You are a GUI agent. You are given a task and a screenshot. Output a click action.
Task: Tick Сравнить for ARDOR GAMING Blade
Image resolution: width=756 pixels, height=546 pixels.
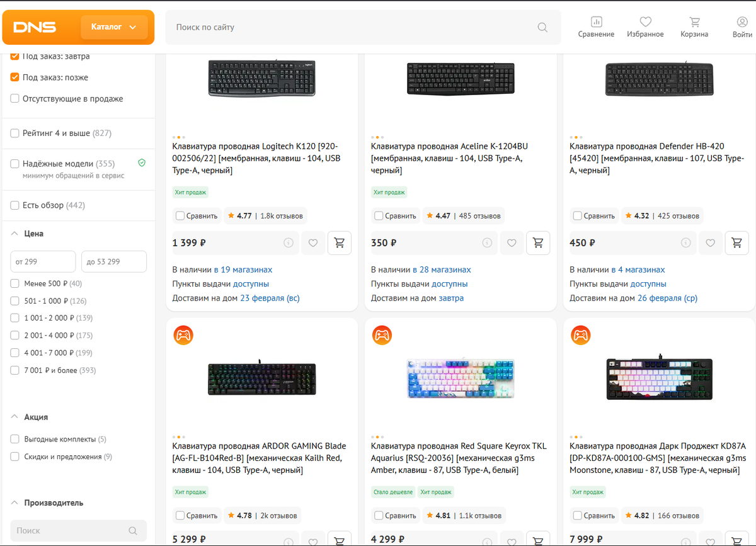click(x=180, y=515)
